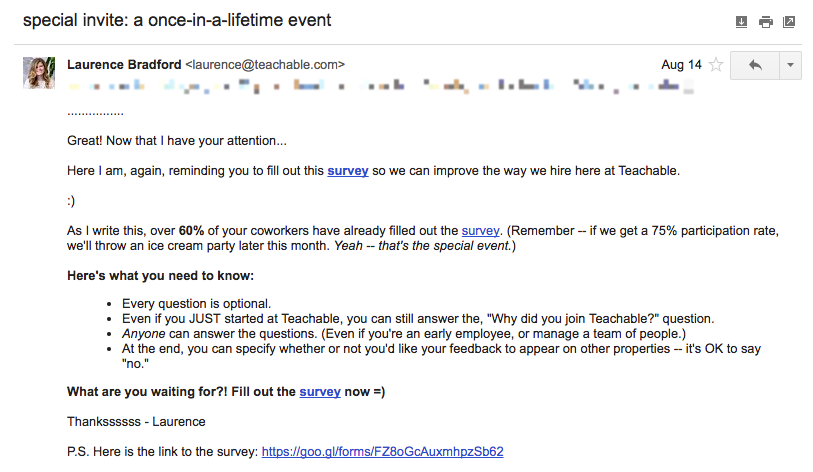The width and height of the screenshot is (813, 472).
Task: Open the email in a new window
Action: coord(789,21)
